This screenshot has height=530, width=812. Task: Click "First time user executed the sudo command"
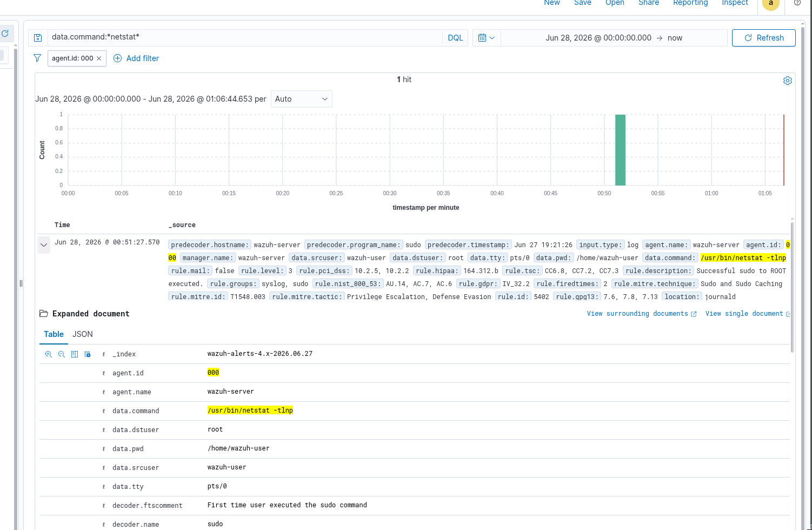(x=287, y=505)
